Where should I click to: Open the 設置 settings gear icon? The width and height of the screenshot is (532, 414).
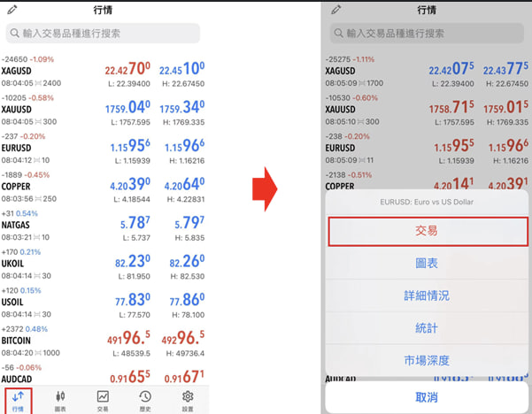click(x=187, y=399)
